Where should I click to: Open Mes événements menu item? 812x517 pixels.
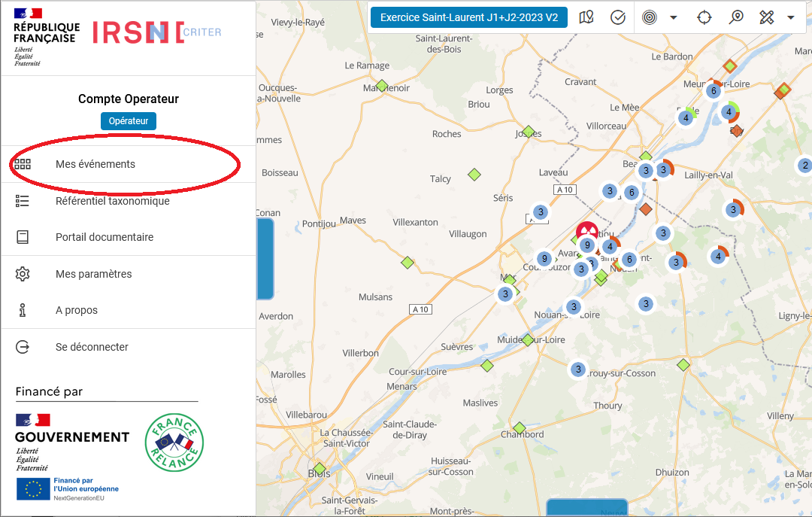pos(95,164)
